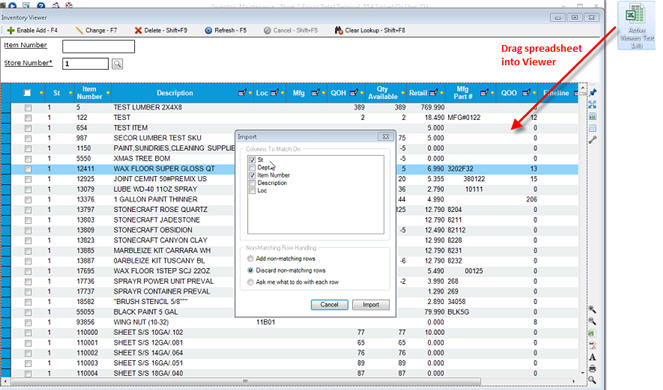Image resolution: width=663 pixels, height=390 pixels.
Task: Click the font letter A icon
Action: tap(592, 358)
